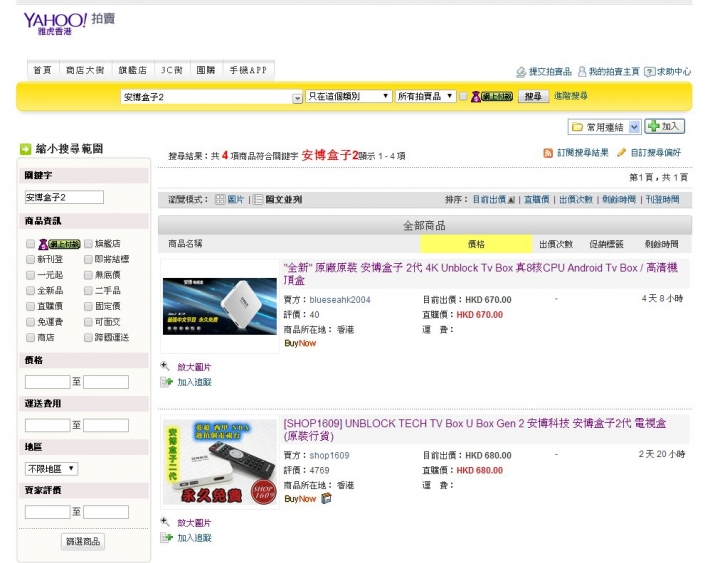Viewport: 720px width, 563px height.
Task: Click shop icon next to shop1609 BuyNow
Action: tap(326, 498)
